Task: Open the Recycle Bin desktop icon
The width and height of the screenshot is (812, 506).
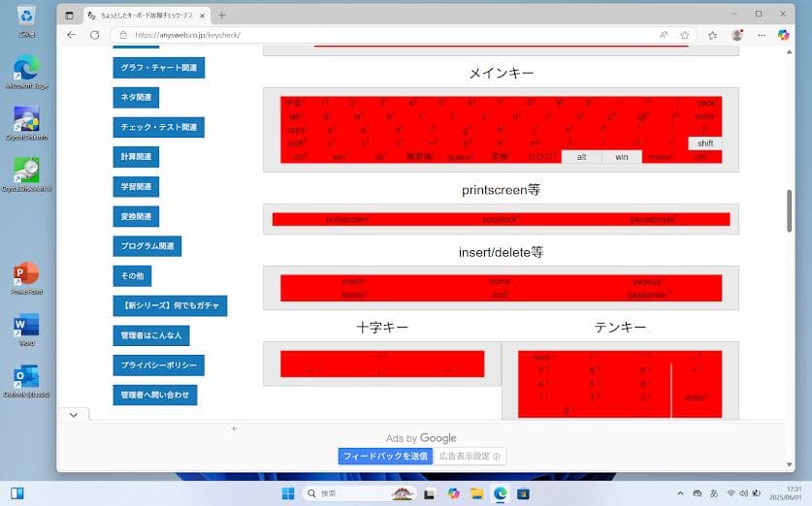Action: 26,21
